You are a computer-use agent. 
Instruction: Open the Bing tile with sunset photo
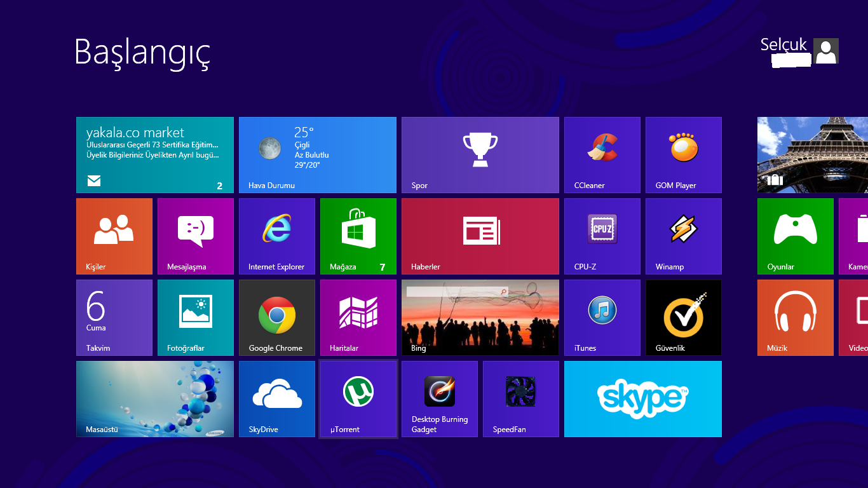(x=480, y=318)
